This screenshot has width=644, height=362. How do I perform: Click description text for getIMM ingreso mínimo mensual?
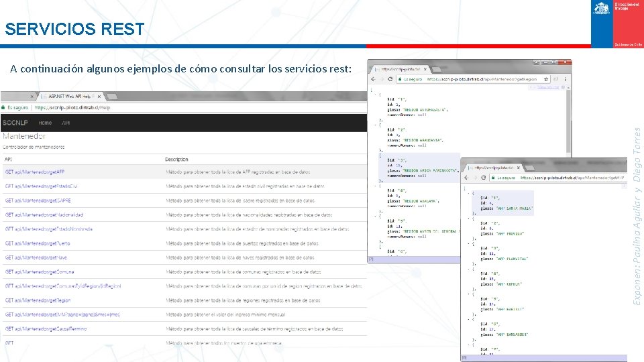coord(225,315)
